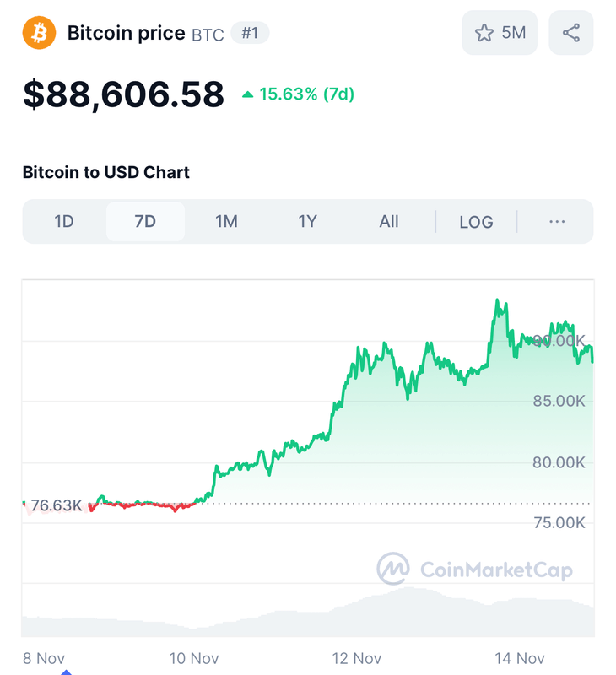The image size is (616, 675).
Task: Click the Bitcoin price heading
Action: (126, 34)
